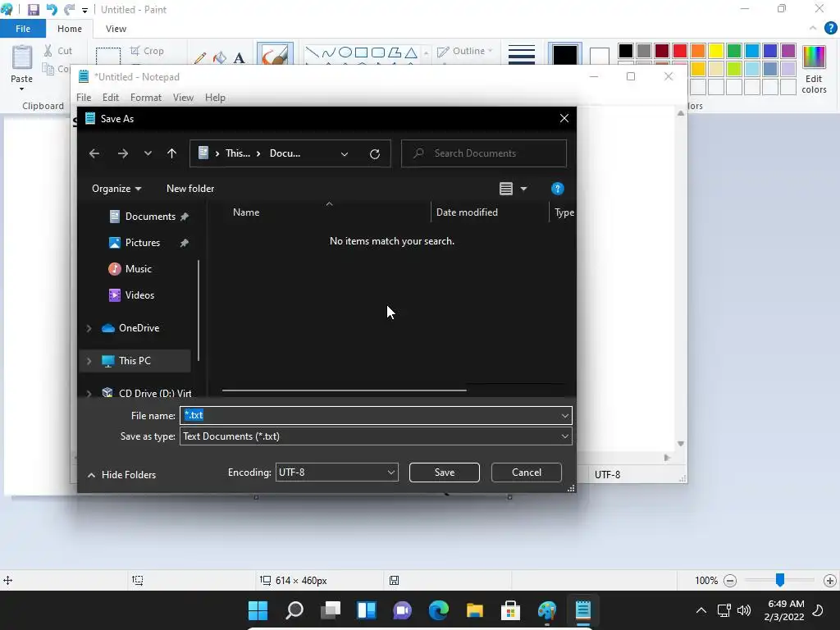
Task: Expand the address bar history dropdown
Action: [x=345, y=153]
